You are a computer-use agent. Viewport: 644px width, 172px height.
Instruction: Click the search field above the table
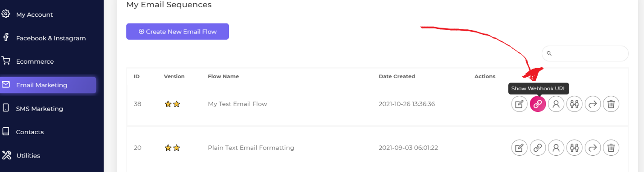coord(585,53)
